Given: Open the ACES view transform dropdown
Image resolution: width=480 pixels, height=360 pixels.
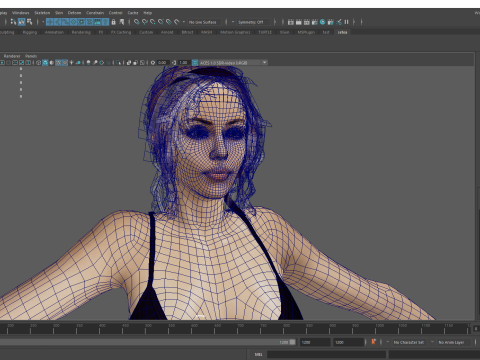Looking at the screenshot, I should point(233,63).
